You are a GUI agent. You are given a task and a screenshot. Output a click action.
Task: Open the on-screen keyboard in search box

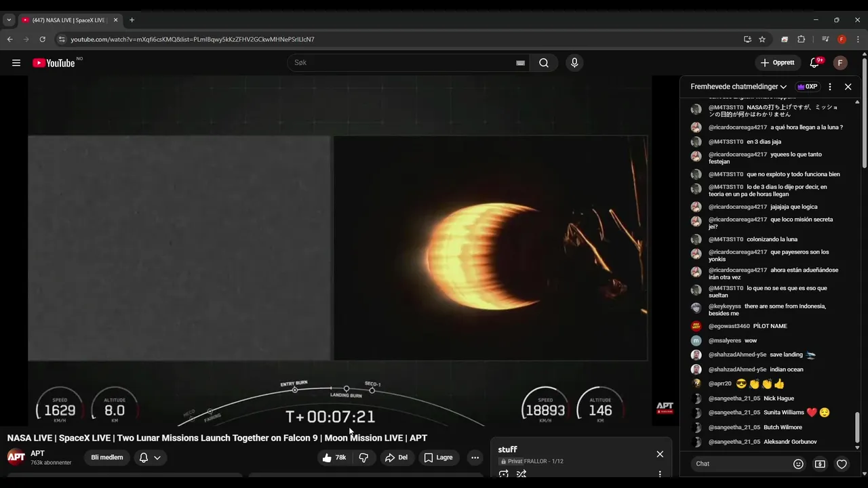520,63
